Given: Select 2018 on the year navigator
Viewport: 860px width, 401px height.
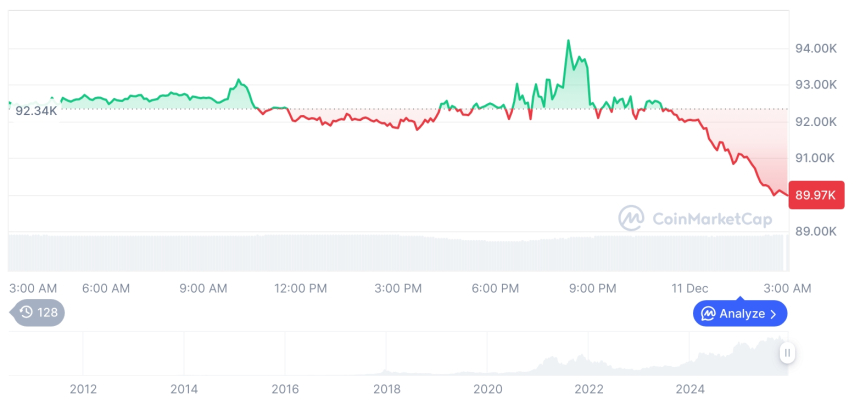Looking at the screenshot, I should pyautogui.click(x=386, y=389).
